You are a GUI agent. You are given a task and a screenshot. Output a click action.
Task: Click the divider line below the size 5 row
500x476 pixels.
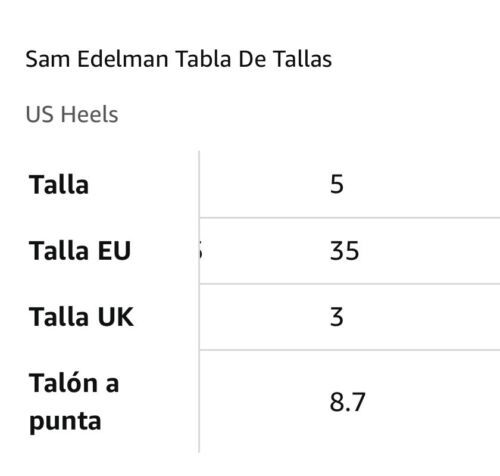[x=350, y=218]
